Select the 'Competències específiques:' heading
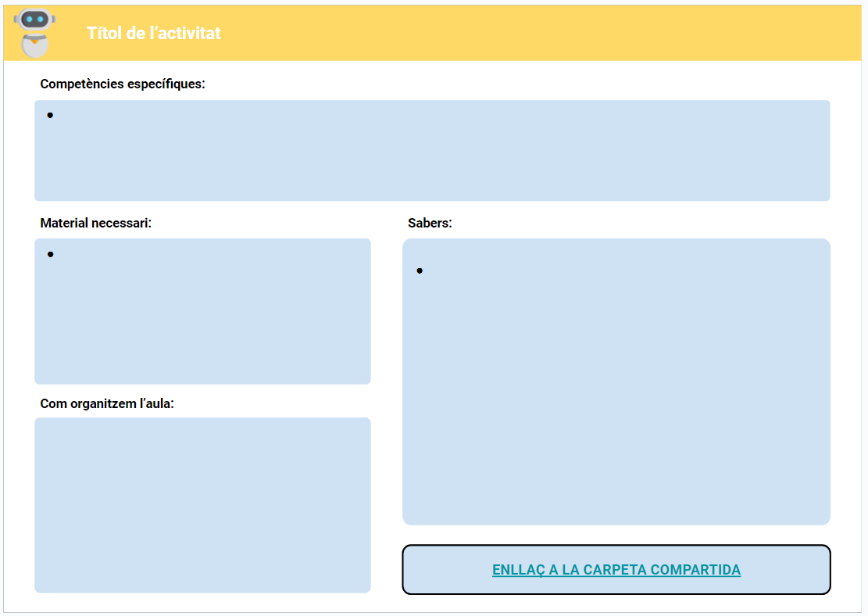868x616 pixels. [x=122, y=84]
